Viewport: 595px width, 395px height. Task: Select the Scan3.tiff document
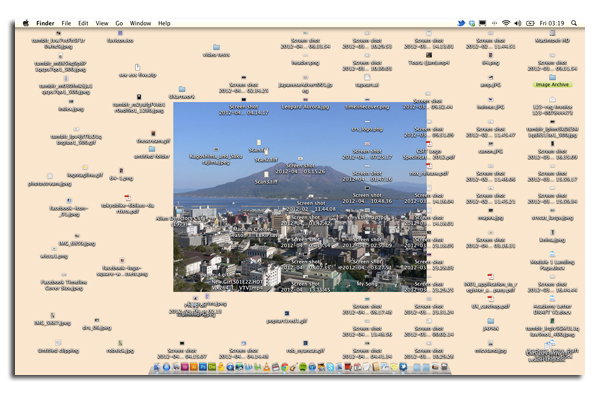[x=266, y=178]
